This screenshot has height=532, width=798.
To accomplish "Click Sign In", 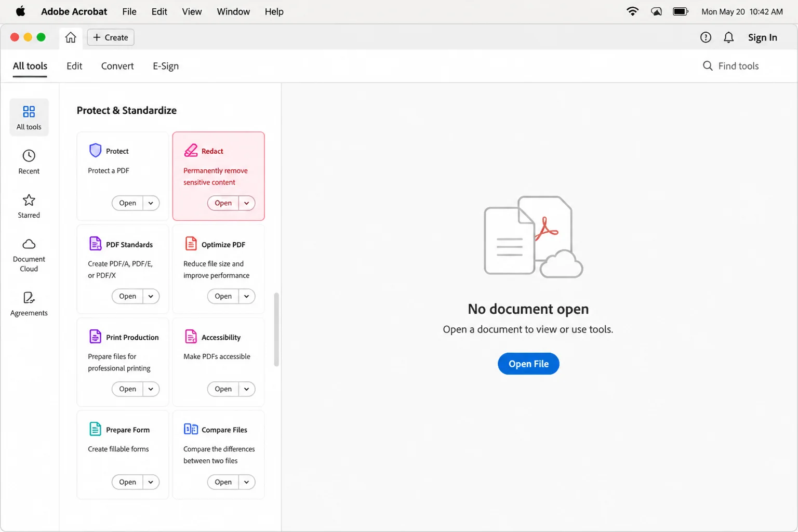I will click(x=763, y=37).
